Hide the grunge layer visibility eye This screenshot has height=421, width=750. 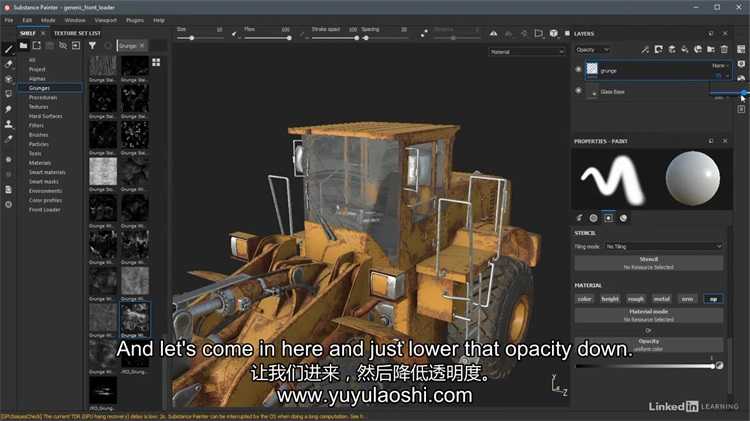point(578,69)
